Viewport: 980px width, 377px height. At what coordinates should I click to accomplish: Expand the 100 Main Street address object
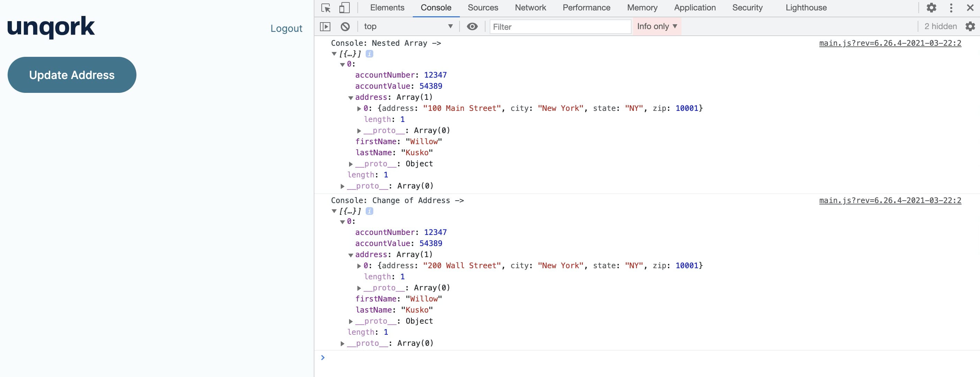tap(359, 108)
